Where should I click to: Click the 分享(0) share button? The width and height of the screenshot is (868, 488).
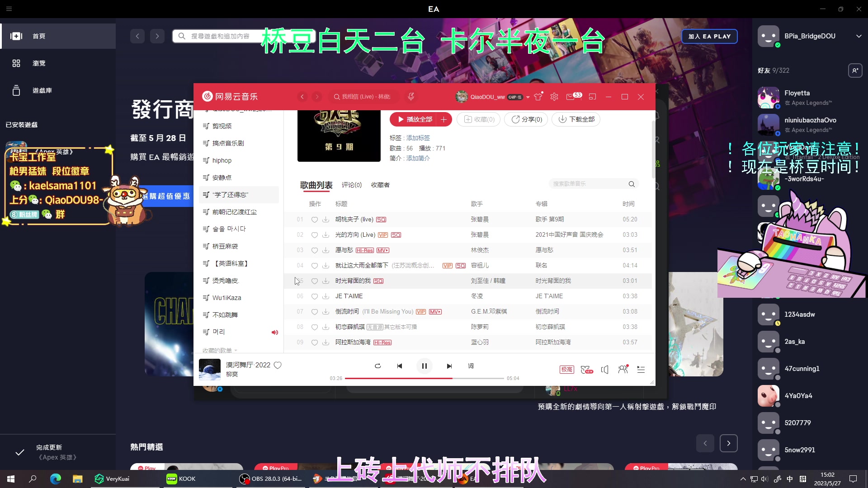click(526, 119)
